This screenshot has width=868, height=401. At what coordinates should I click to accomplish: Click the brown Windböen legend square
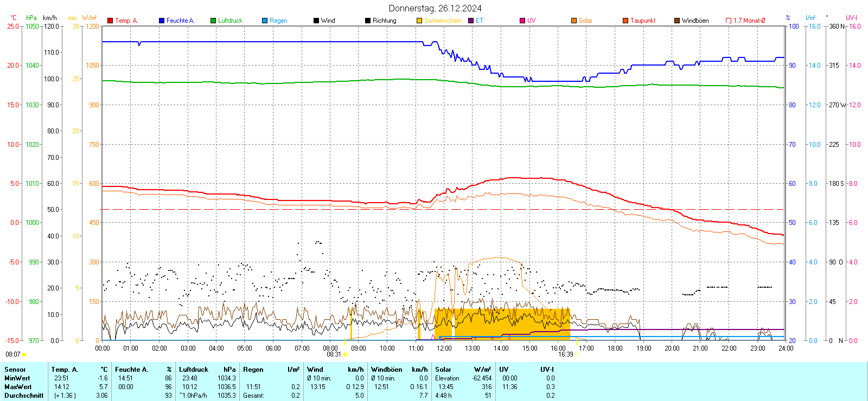[x=677, y=21]
